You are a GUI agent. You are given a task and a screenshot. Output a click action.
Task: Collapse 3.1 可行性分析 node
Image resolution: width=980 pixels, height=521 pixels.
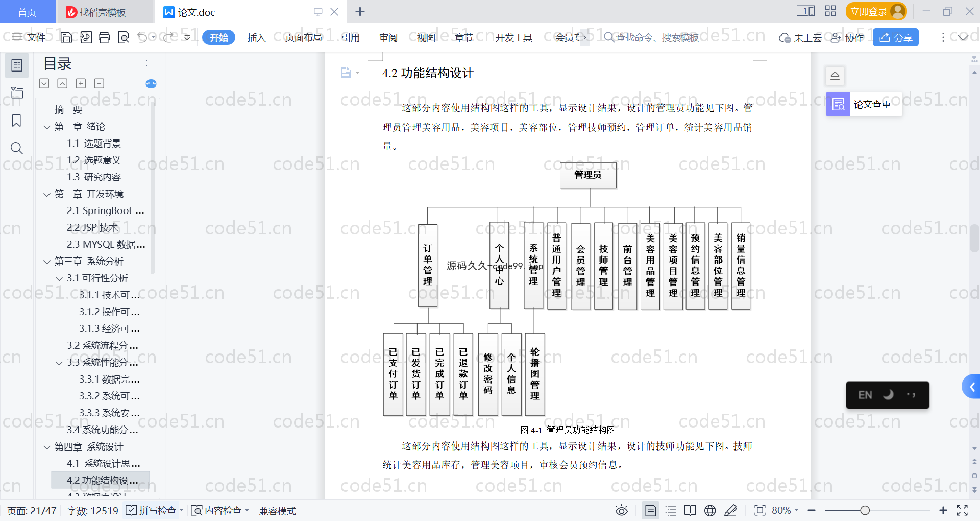[x=59, y=278]
